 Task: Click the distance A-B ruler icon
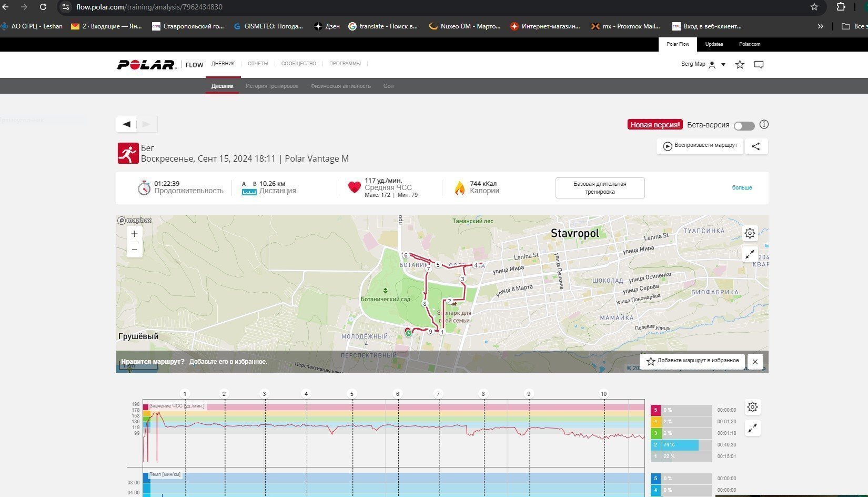click(249, 188)
